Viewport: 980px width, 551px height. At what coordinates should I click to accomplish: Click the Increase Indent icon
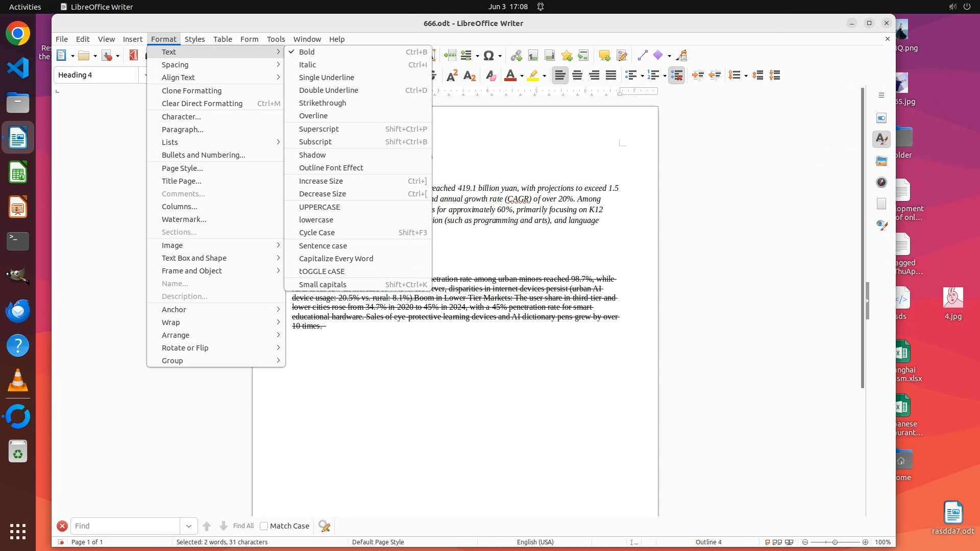point(698,76)
